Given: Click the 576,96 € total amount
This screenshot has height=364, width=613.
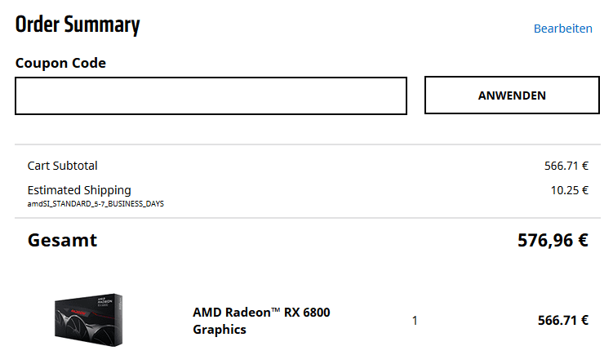Looking at the screenshot, I should 553,240.
